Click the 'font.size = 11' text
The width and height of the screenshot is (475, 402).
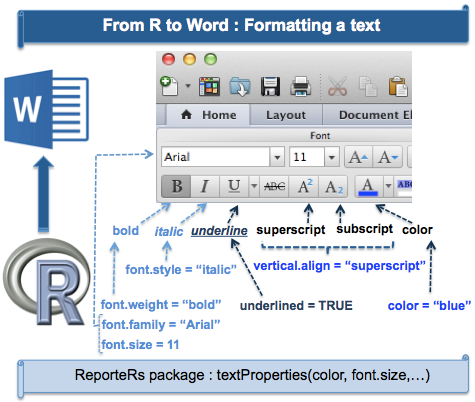click(x=140, y=345)
